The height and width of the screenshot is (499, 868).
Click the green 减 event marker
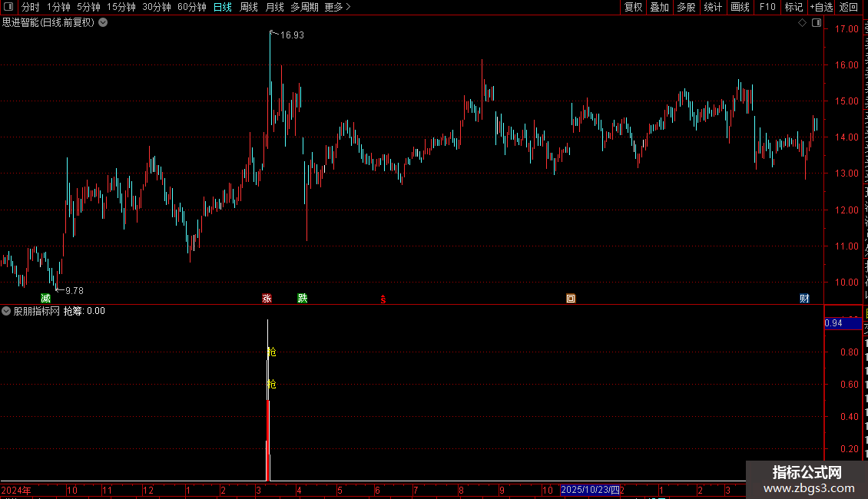click(46, 299)
